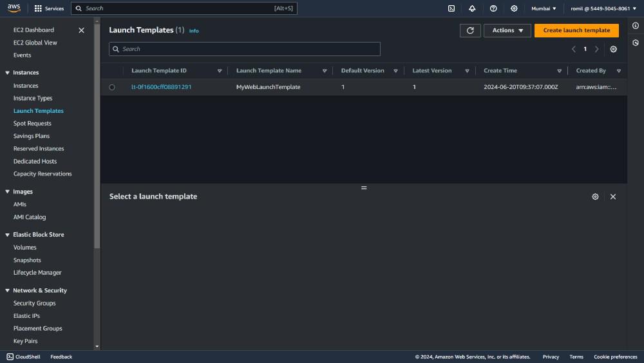644x363 pixels.
Task: Click the launch templates search field
Action: [244, 49]
